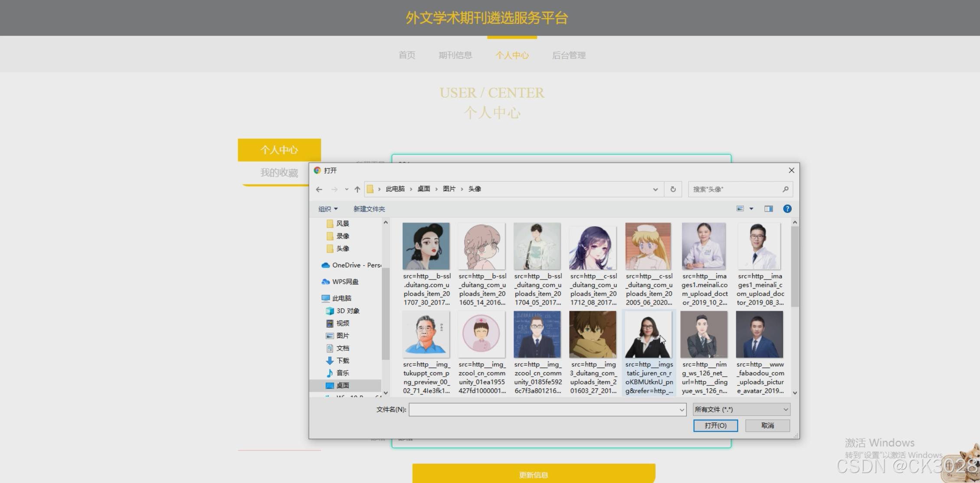Click the back arrow in file dialog
980x483 pixels.
(x=319, y=189)
